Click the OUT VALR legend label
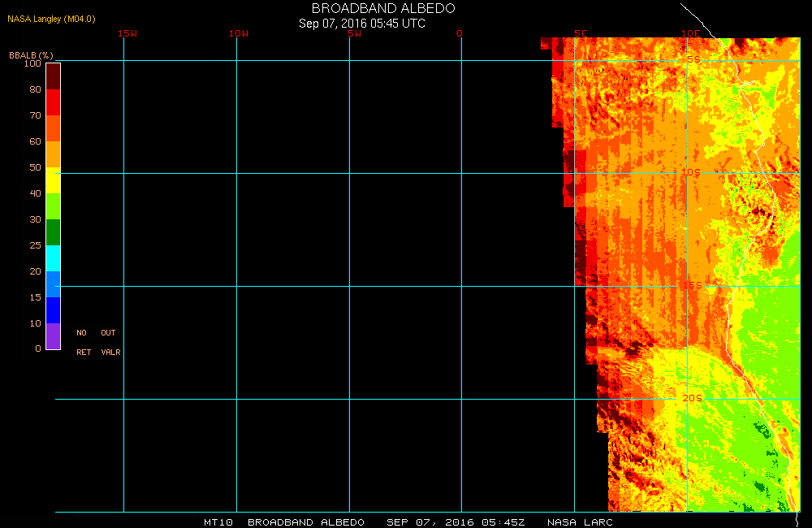The width and height of the screenshot is (812, 528). [110, 343]
